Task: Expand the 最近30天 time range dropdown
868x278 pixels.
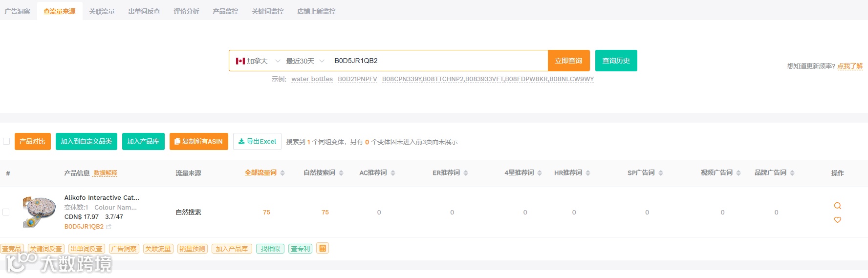Action: [322, 61]
